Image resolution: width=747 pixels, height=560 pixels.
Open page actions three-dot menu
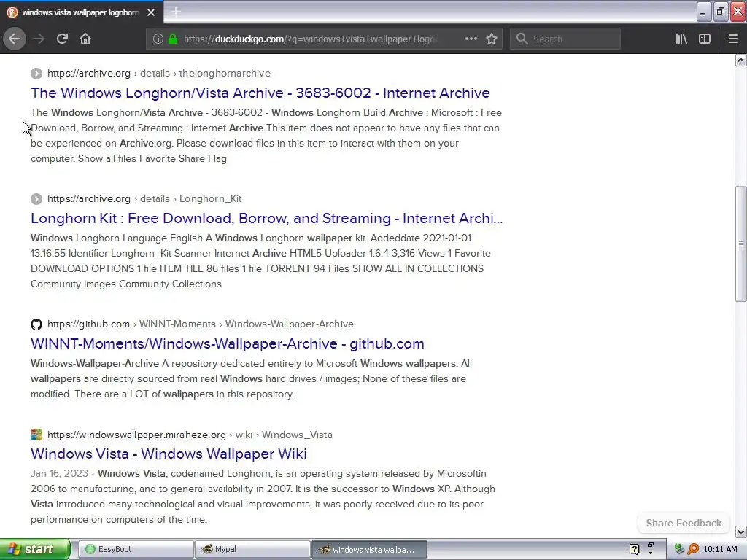click(471, 39)
